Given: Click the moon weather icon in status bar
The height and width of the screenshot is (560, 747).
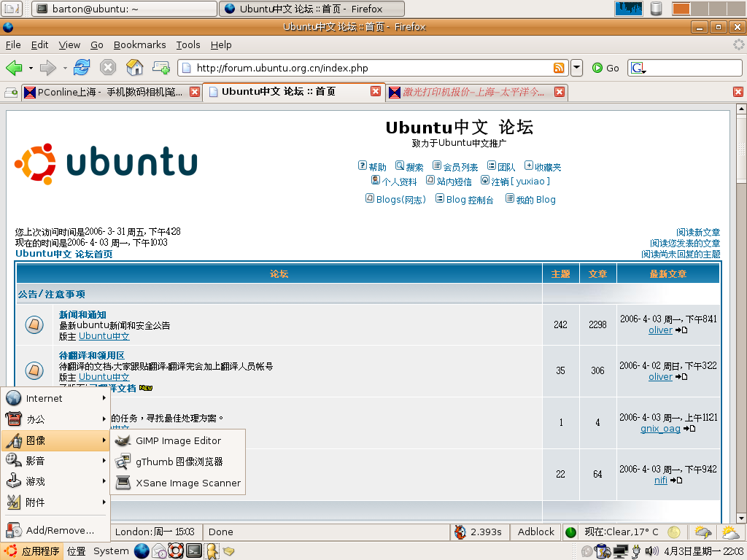Looking at the screenshot, I should point(673,532).
